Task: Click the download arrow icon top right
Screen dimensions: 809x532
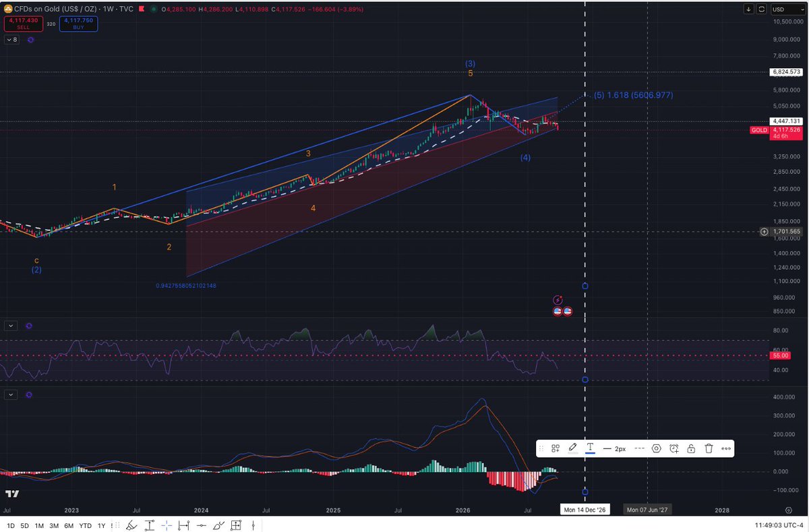Action: (x=749, y=9)
